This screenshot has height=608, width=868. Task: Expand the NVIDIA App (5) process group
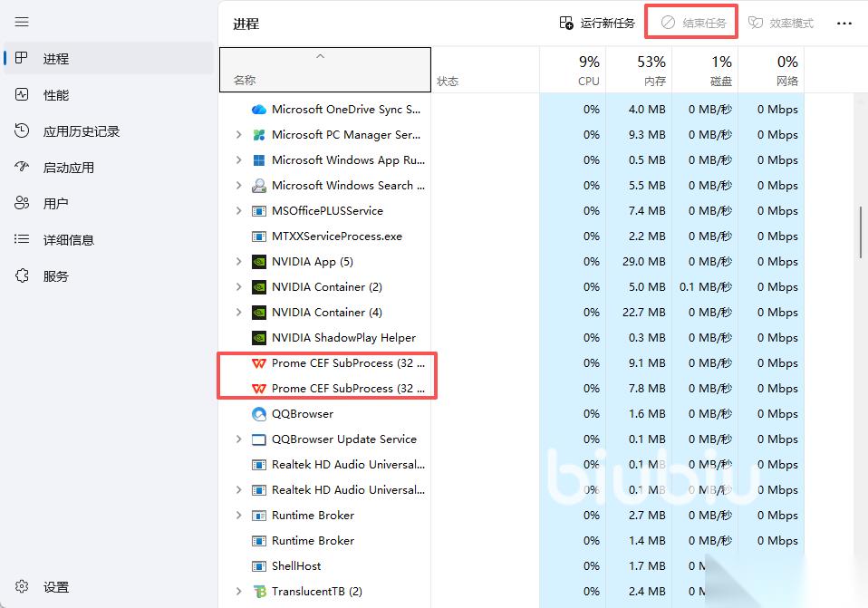238,262
